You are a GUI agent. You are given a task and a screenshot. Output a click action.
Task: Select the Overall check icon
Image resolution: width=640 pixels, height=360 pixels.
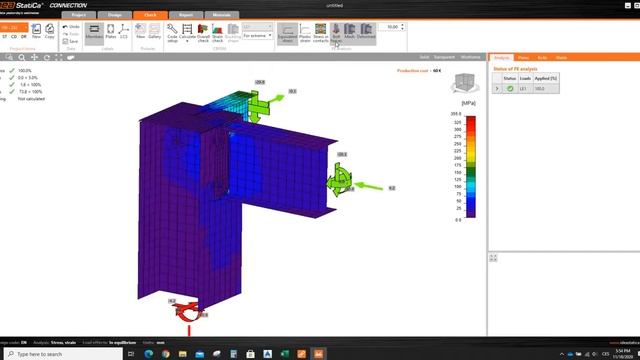[203, 33]
